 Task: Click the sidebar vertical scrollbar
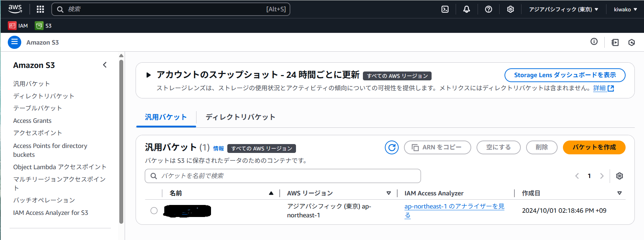click(121, 142)
